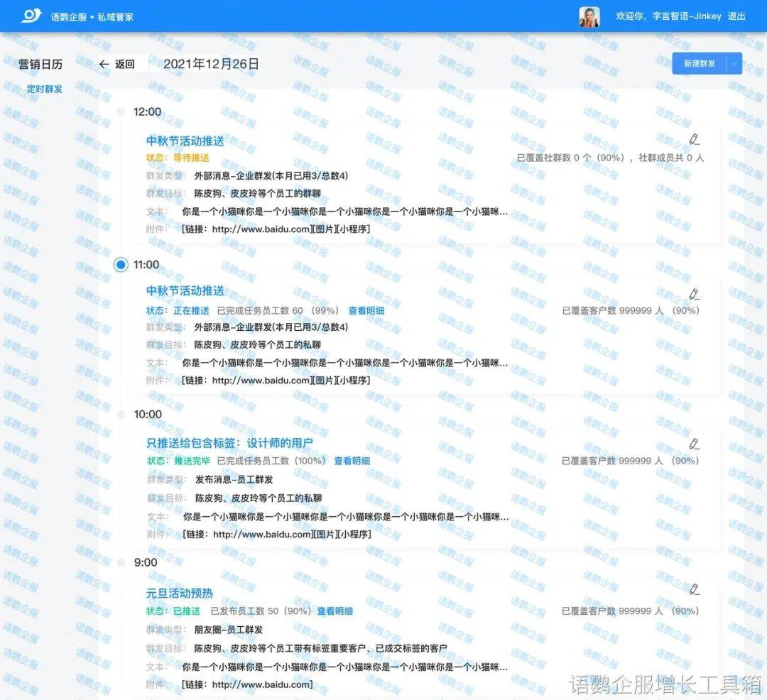Viewport: 767px width, 700px height.
Task: Open the dropdown arrow next to 新建群发
Action: click(734, 63)
